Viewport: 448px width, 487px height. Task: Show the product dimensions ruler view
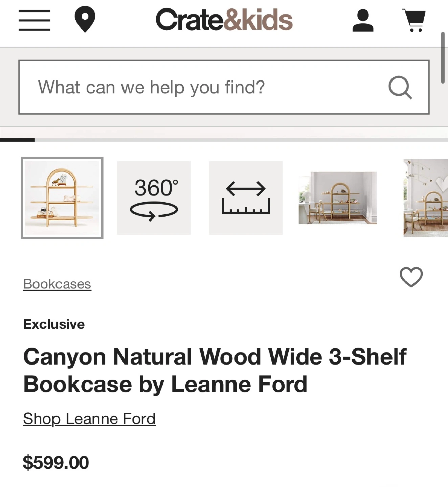(x=246, y=198)
